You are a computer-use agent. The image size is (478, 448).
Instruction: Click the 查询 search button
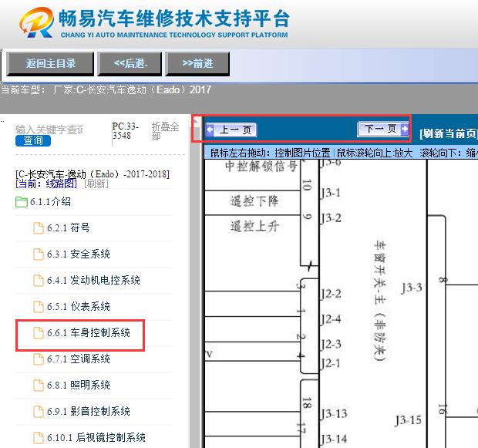33,140
